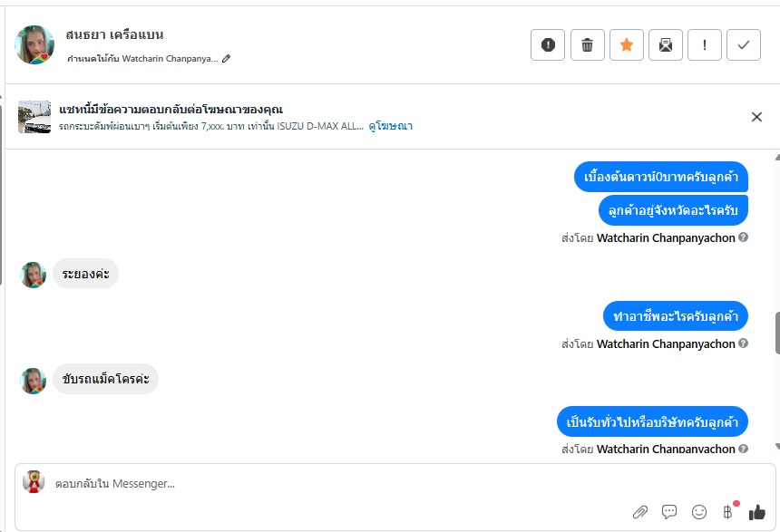Click info icon beside first Watcharin sender label
Viewport: 780px width, 532px height.
pyautogui.click(x=744, y=238)
